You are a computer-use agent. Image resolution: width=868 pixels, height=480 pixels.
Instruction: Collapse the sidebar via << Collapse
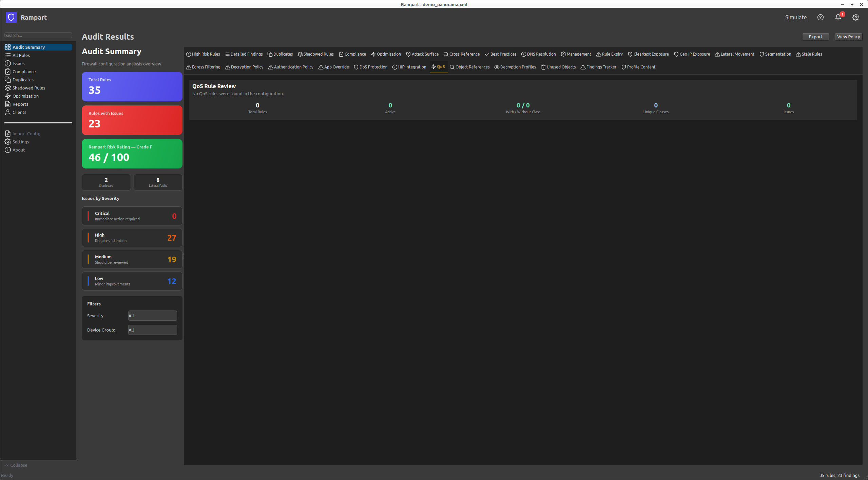pyautogui.click(x=16, y=465)
